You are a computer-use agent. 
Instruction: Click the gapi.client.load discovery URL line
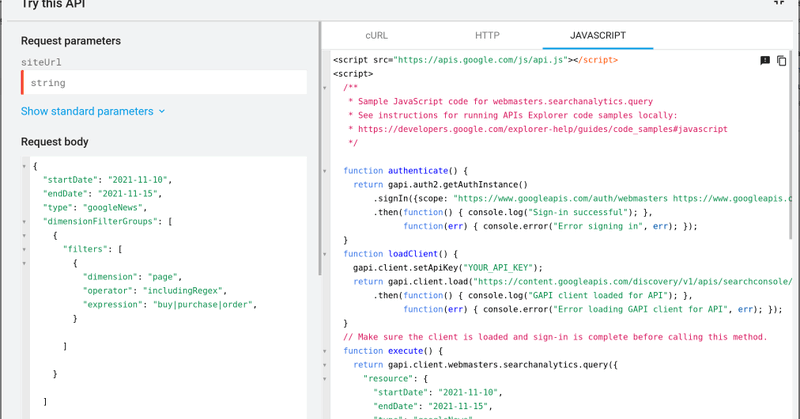pyautogui.click(x=572, y=282)
